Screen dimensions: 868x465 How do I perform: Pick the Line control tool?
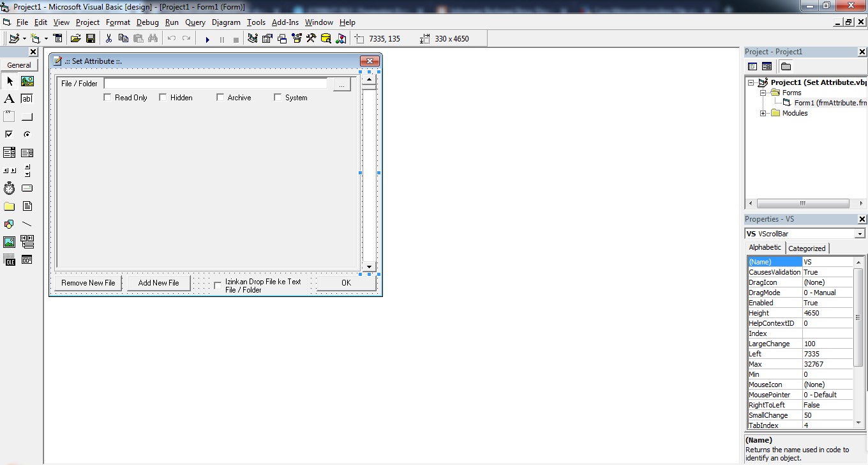pos(27,224)
